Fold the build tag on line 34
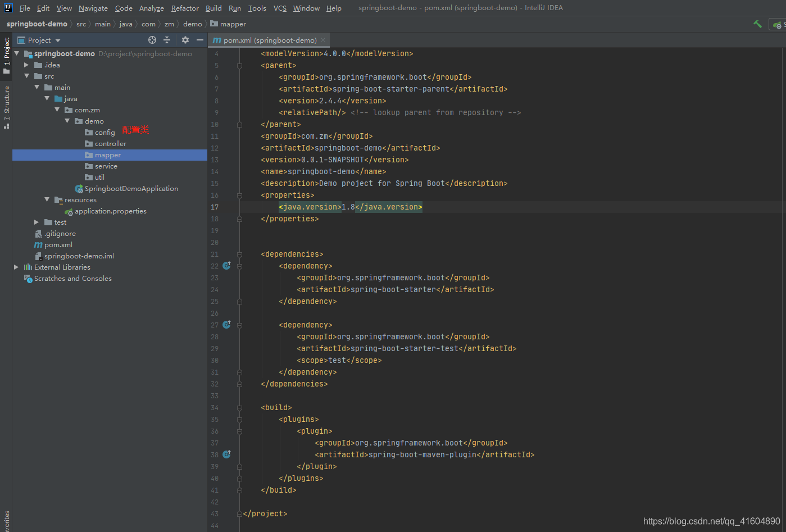Viewport: 786px width, 532px height. (x=239, y=408)
